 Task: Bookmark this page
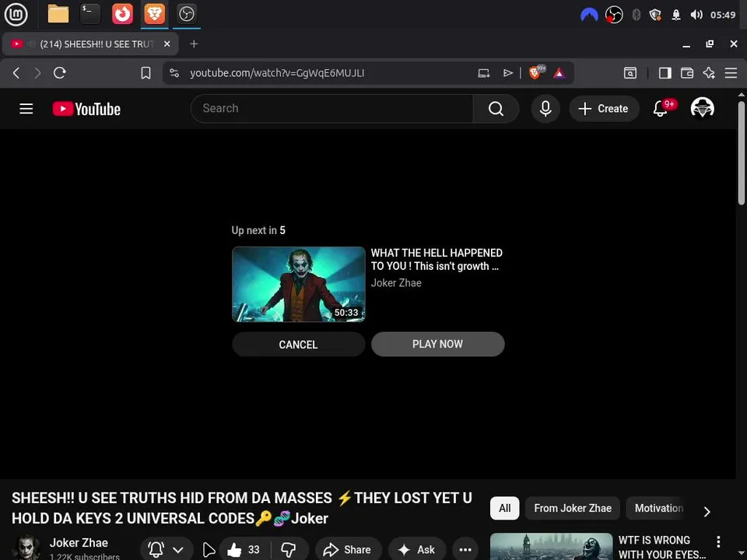coord(146,73)
